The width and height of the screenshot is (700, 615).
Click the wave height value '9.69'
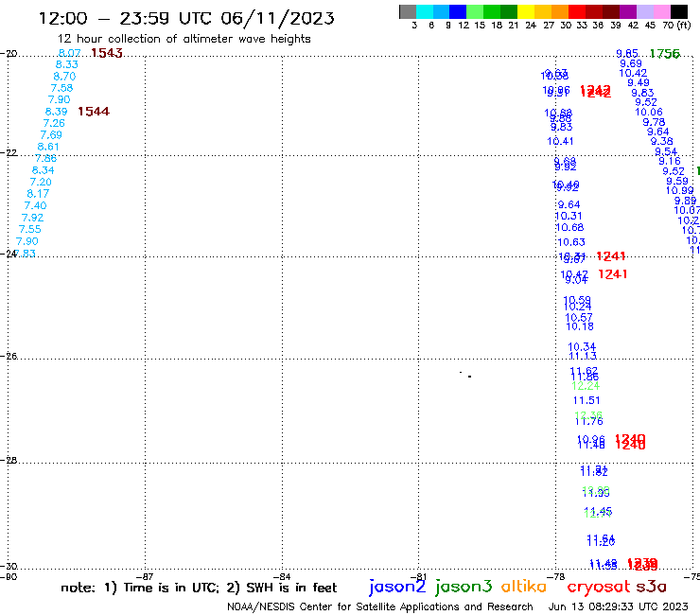631,63
